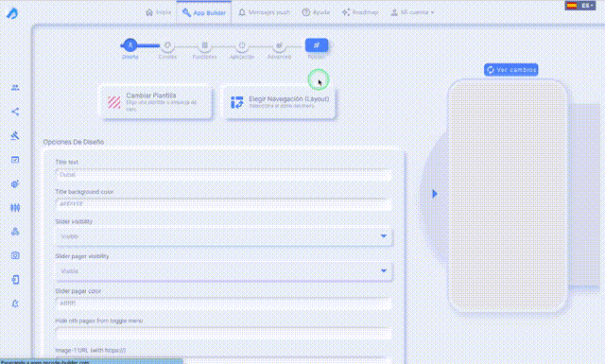The image size is (605, 364).
Task: Click the bell icon in sidebar
Action: click(15, 303)
